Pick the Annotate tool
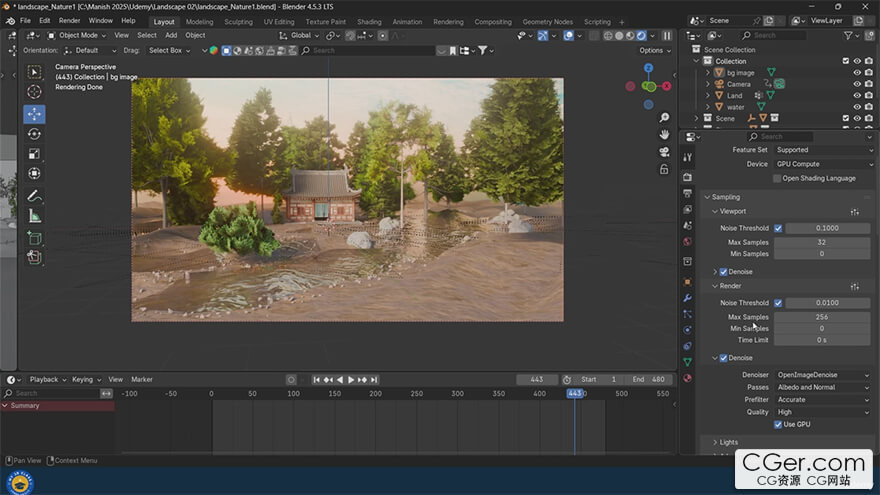The height and width of the screenshot is (495, 880). pos(34,196)
